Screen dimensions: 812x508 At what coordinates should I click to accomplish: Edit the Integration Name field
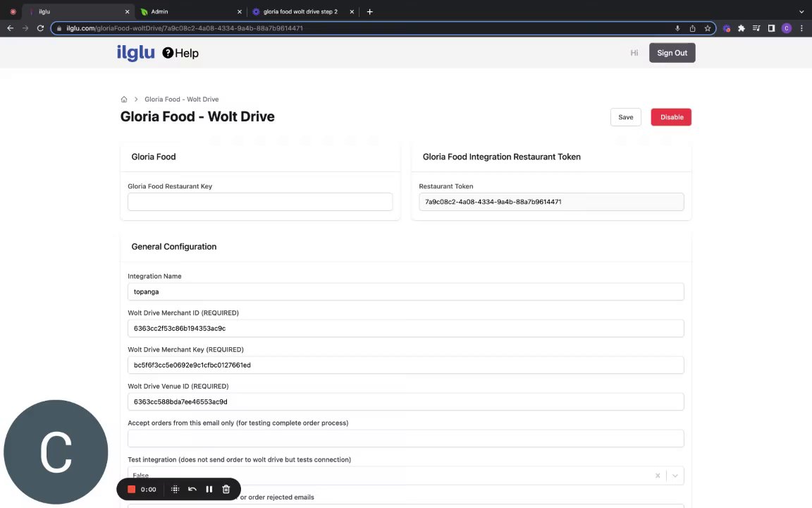(405, 292)
